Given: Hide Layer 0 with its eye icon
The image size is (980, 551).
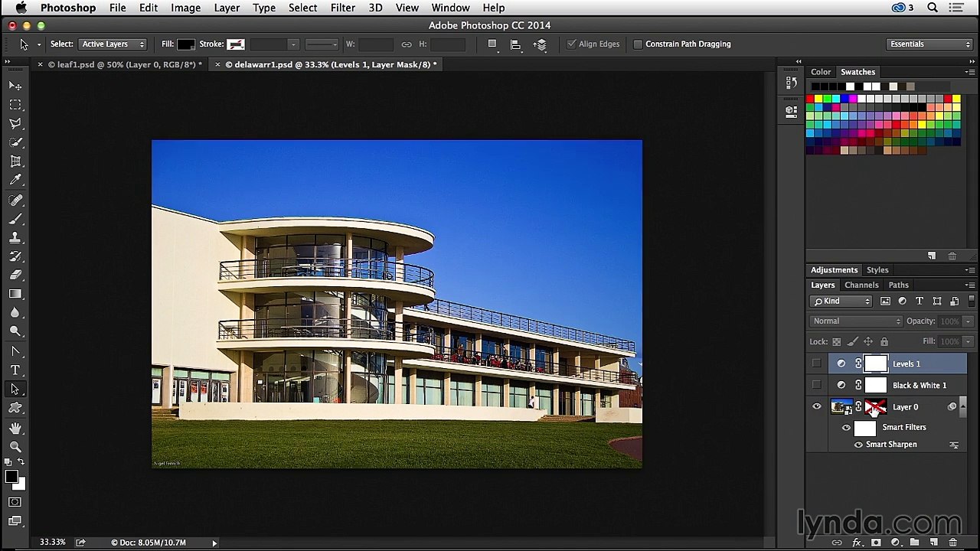Looking at the screenshot, I should pyautogui.click(x=817, y=407).
